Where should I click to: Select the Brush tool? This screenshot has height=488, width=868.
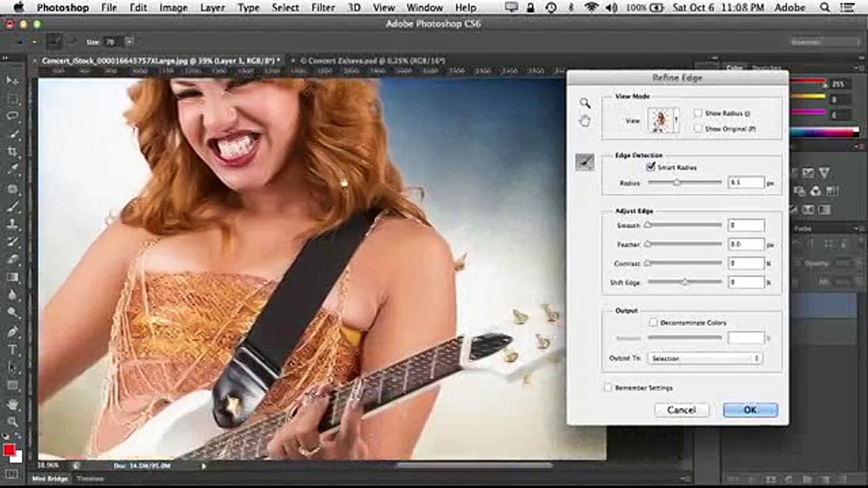tap(12, 207)
